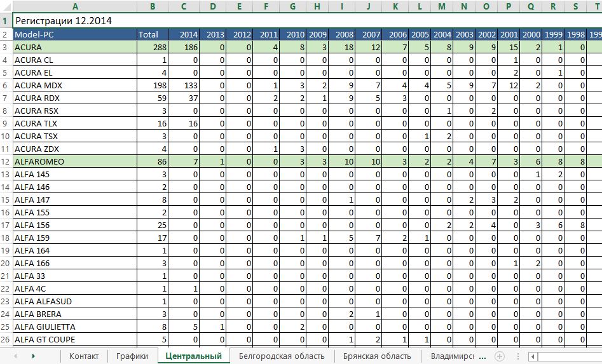This screenshot has height=364, width=602.
Task: Select column A header
Action: pos(75,6)
